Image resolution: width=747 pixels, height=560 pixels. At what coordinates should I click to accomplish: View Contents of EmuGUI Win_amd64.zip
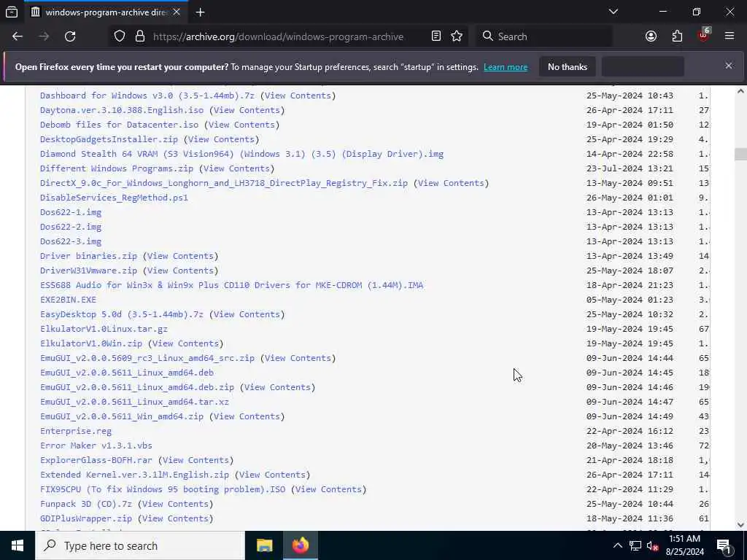247,416
